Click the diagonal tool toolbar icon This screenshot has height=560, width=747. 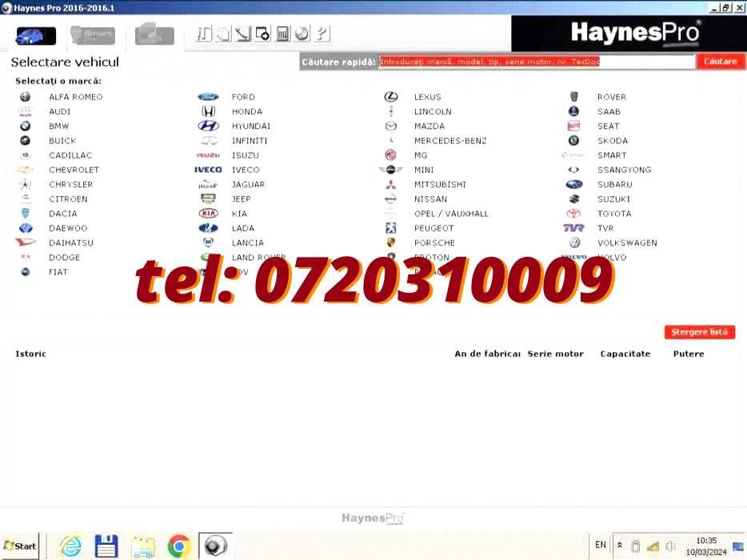click(x=243, y=34)
